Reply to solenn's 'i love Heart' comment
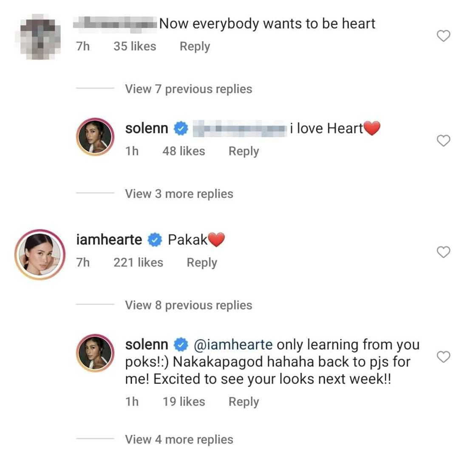This screenshot has width=476, height=462. click(244, 151)
